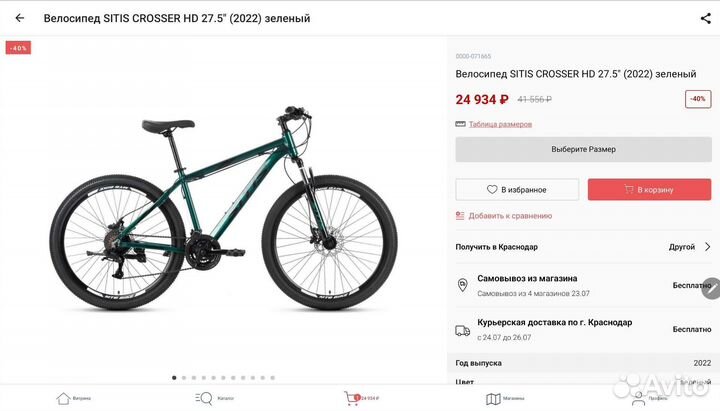Click the -40% discount badge near the price
Screen dimensions: 720x411
pos(698,99)
